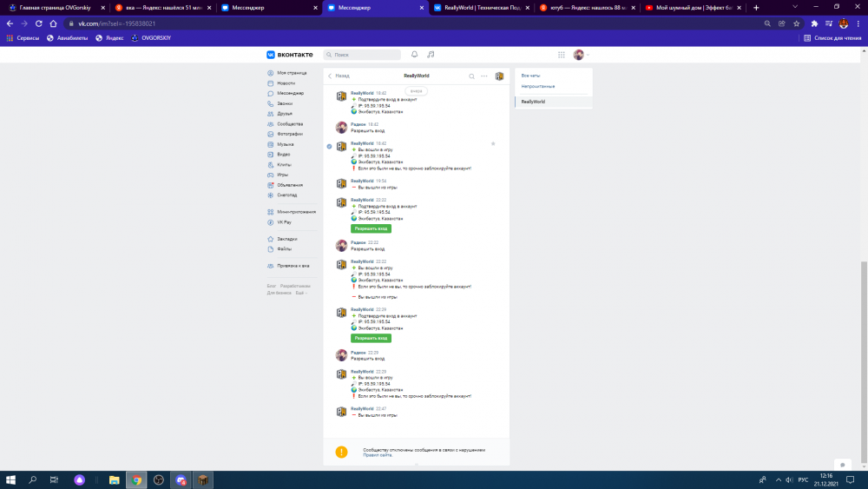Click the VK search field

[362, 55]
